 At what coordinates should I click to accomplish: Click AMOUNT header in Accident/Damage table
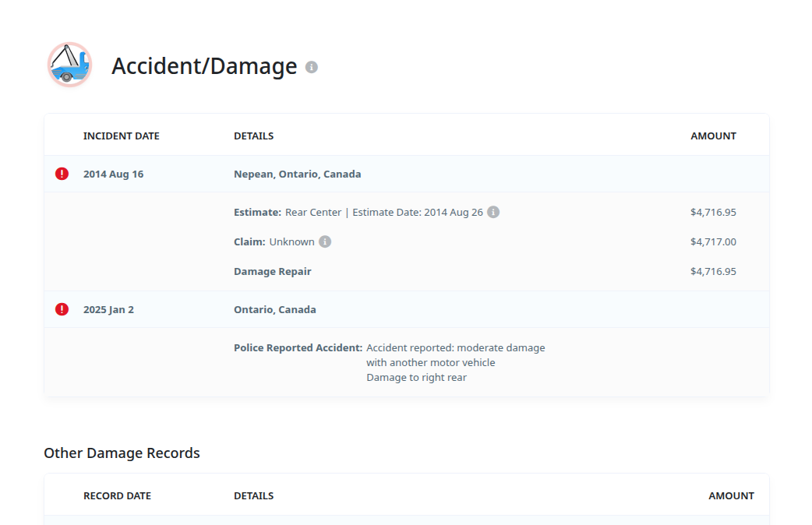[x=712, y=136]
